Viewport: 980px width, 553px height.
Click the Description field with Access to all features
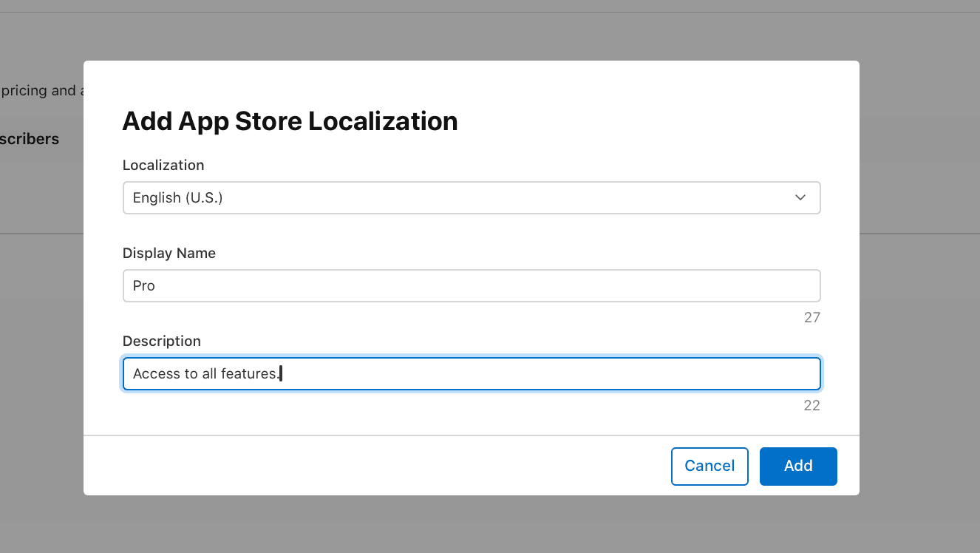(472, 374)
